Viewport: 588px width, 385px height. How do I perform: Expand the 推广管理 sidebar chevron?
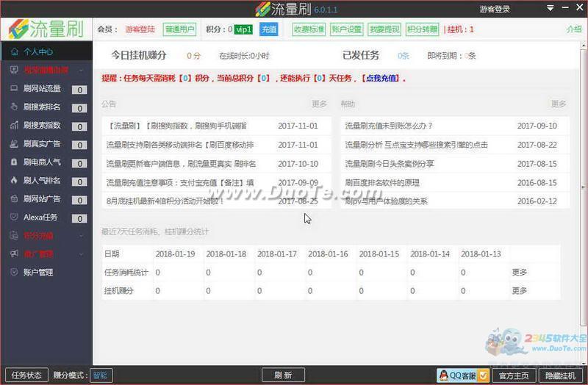click(x=81, y=254)
